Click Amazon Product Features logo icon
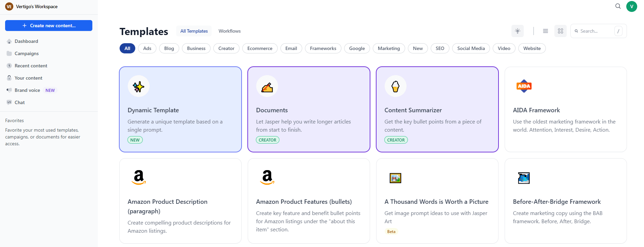 point(267,178)
